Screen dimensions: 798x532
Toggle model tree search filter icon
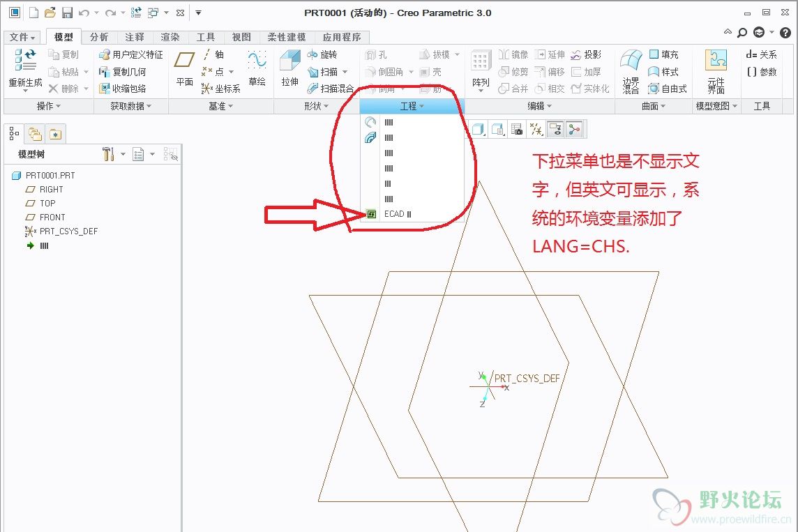170,153
